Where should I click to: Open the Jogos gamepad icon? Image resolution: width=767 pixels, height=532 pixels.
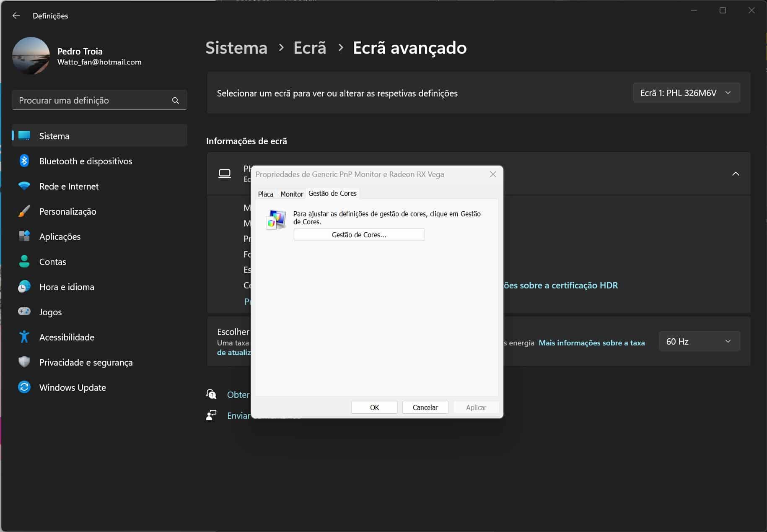[x=24, y=312]
